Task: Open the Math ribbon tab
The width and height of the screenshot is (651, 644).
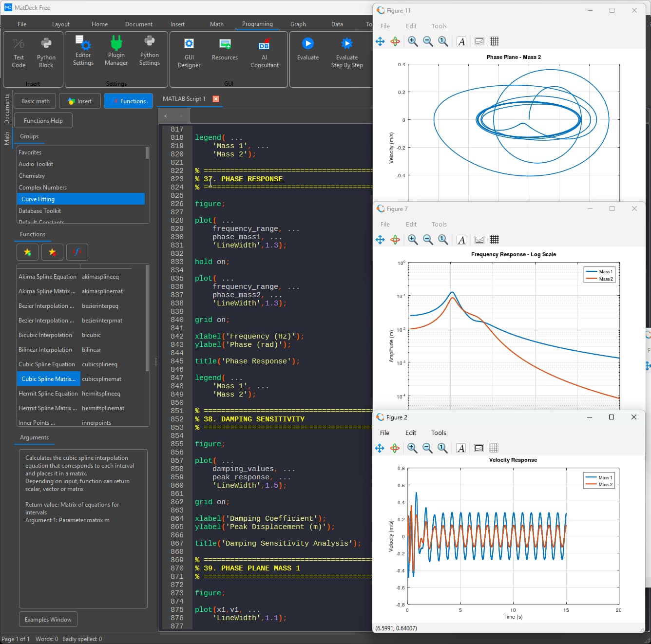Action: [217, 24]
